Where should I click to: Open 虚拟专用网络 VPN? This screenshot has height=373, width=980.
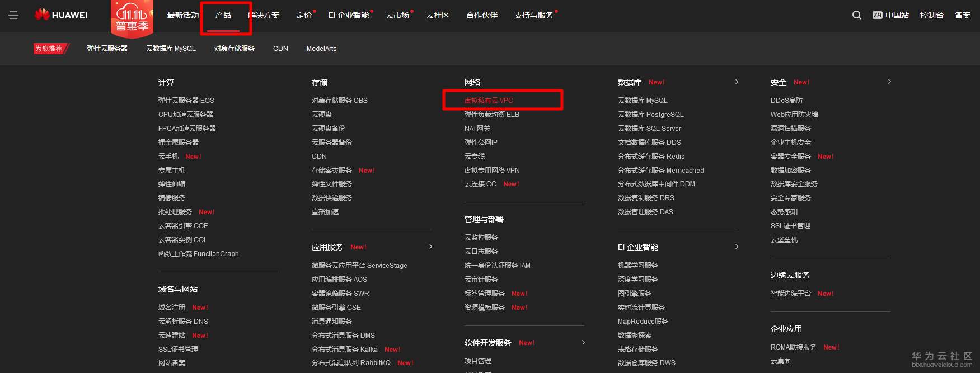coord(492,171)
